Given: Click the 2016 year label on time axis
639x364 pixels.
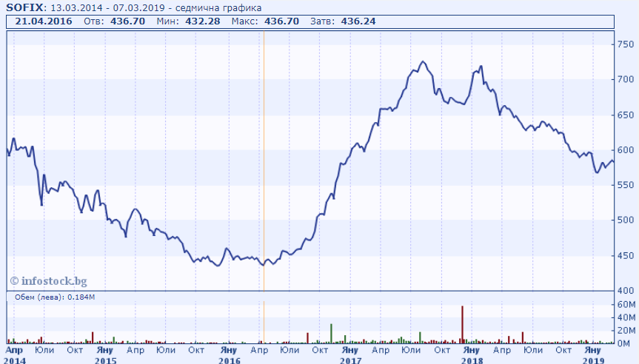Looking at the screenshot, I should coord(230,360).
